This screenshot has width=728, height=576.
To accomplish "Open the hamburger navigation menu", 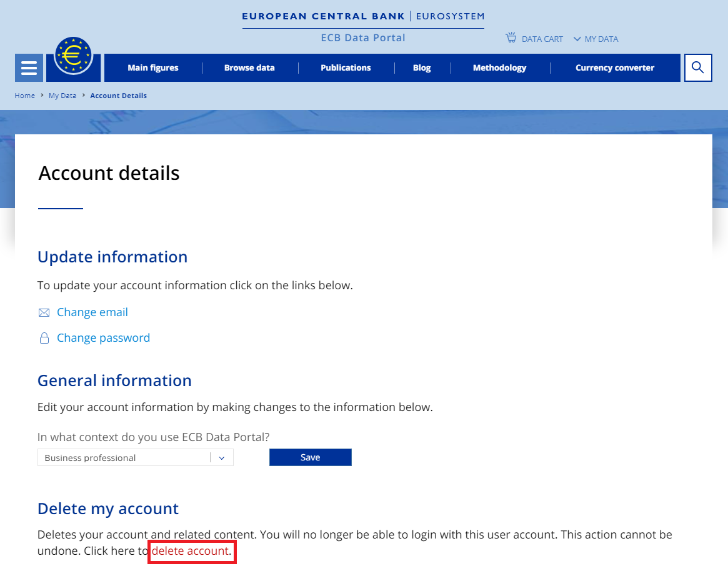I will click(29, 67).
